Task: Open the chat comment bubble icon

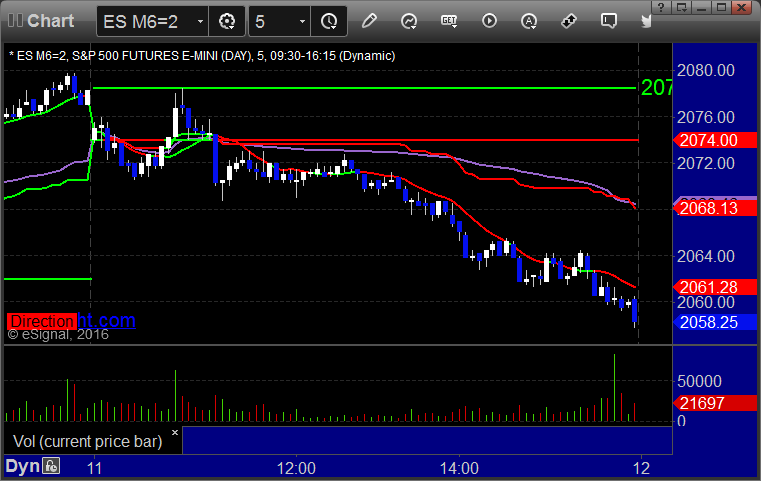Action: point(609,21)
